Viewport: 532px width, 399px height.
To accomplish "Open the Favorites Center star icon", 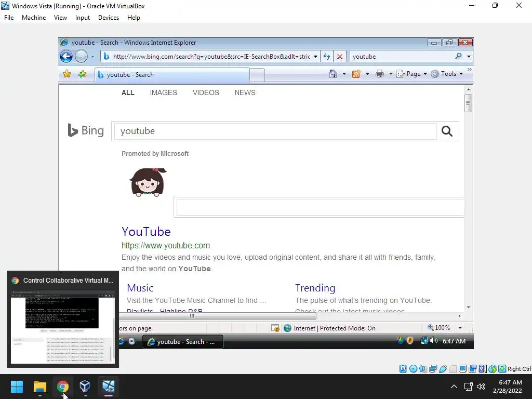I will coord(67,74).
